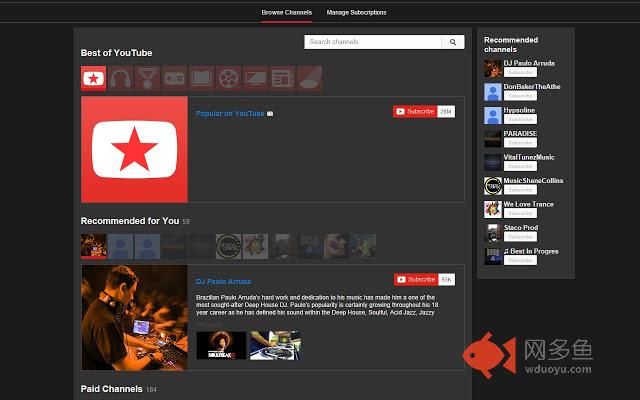Screen dimensions: 640x400
Task: Subscribe to VitalTunezMusic in sidebar
Action: (x=520, y=166)
